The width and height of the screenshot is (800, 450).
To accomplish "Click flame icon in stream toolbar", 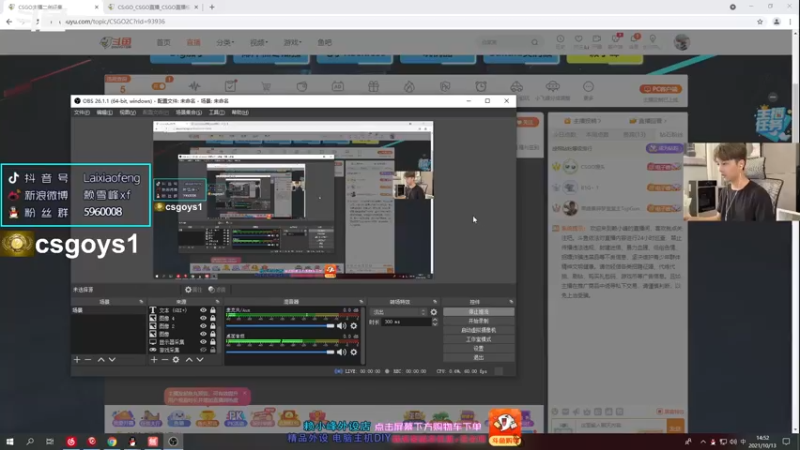I will pos(409,87).
